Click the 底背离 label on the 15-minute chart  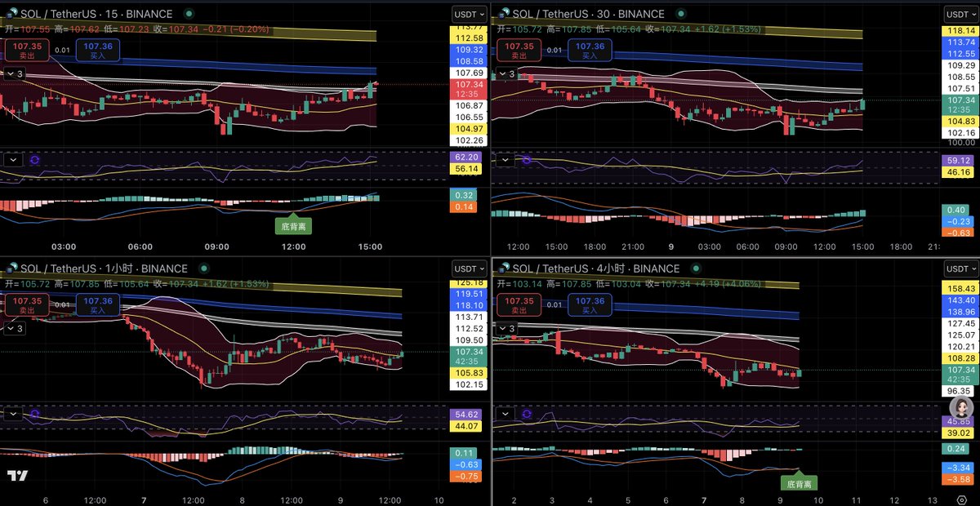tap(293, 226)
